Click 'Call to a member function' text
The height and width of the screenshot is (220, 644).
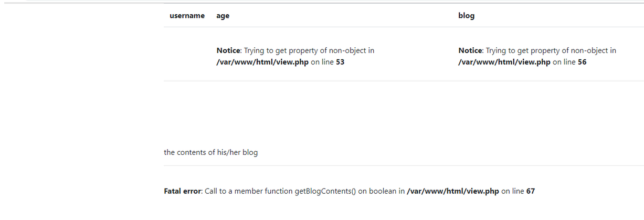click(x=248, y=191)
